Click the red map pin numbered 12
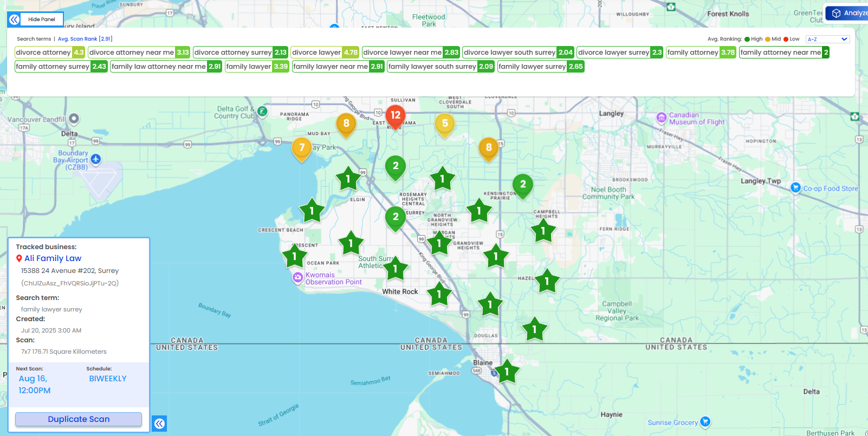Image resolution: width=868 pixels, height=436 pixels. (396, 116)
